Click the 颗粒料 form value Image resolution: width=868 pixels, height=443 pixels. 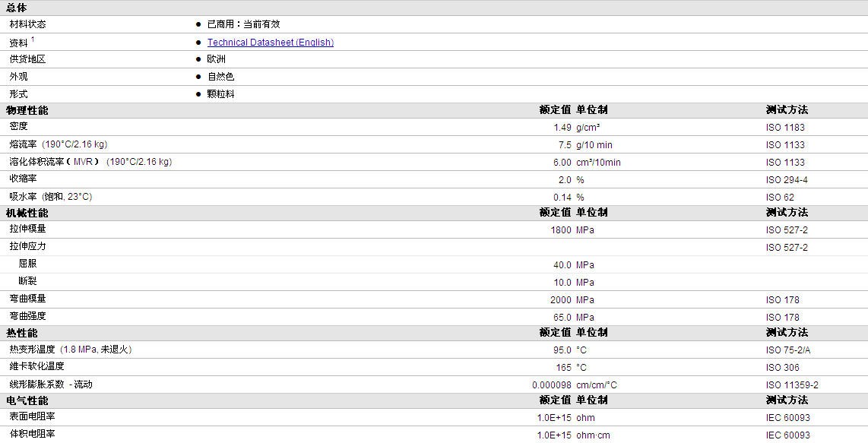(x=221, y=94)
